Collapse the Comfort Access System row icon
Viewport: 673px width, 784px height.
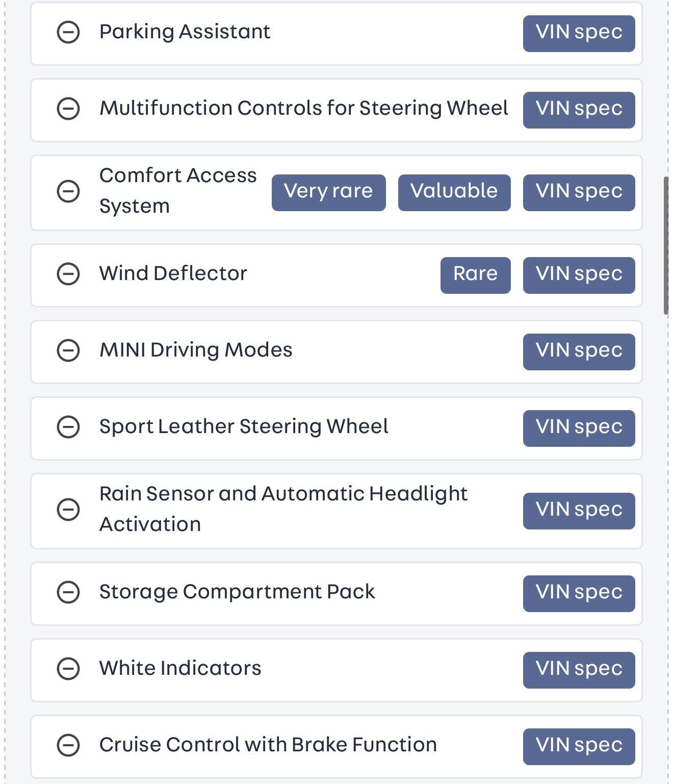pos(68,192)
